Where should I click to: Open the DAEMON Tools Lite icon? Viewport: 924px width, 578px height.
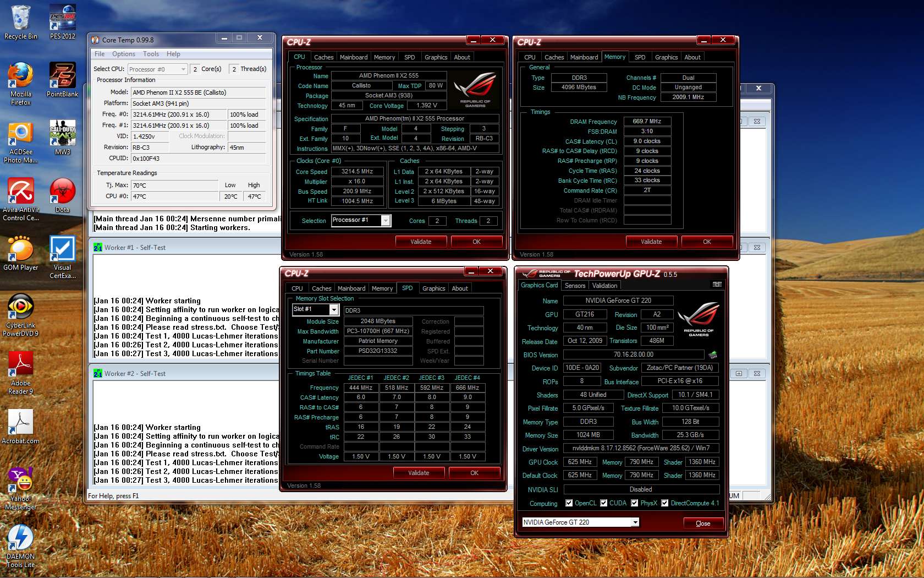(21, 546)
